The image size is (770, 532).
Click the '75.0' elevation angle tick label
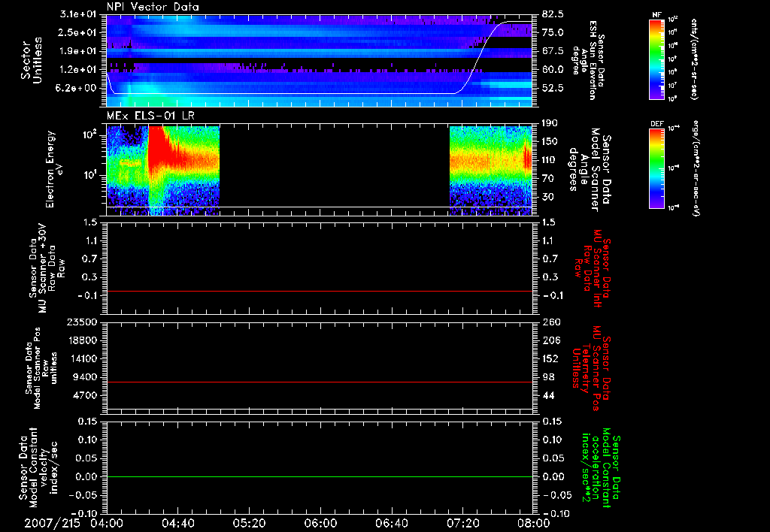coord(553,32)
